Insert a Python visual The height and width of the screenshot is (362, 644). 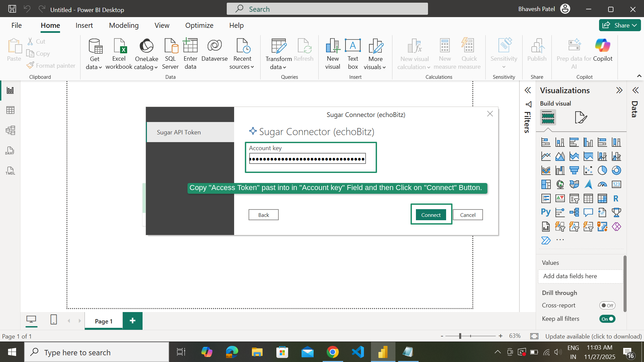click(546, 212)
